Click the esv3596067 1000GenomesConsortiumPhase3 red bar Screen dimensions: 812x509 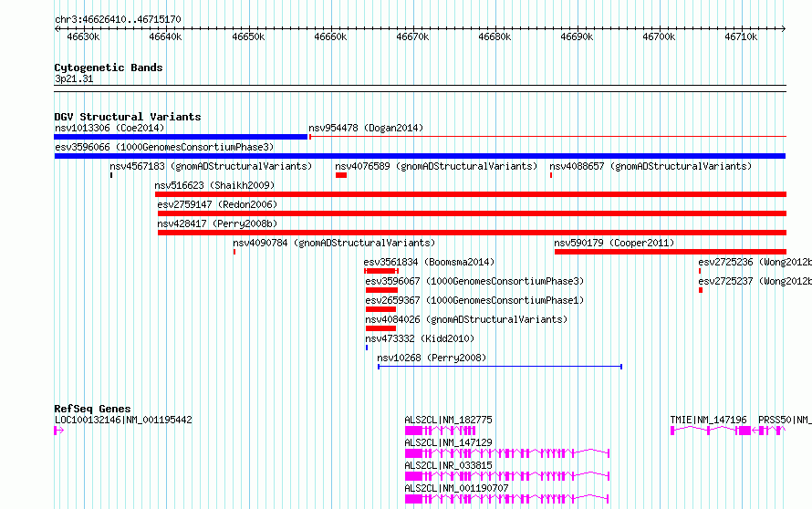click(381, 290)
